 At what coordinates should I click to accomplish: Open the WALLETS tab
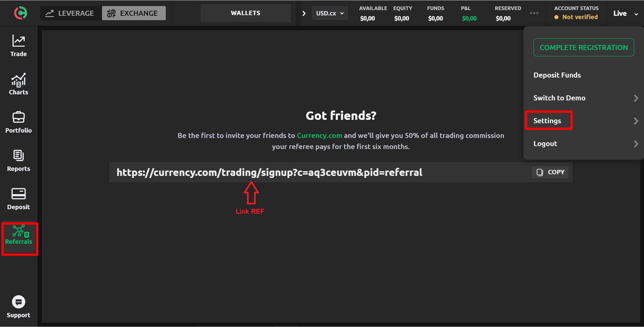[x=245, y=13]
